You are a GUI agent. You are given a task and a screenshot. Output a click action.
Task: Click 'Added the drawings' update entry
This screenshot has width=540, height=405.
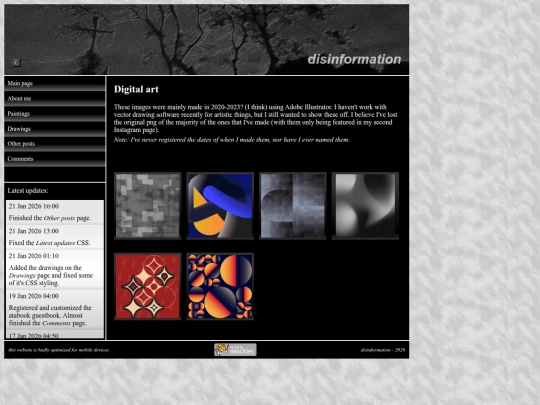coord(51,276)
